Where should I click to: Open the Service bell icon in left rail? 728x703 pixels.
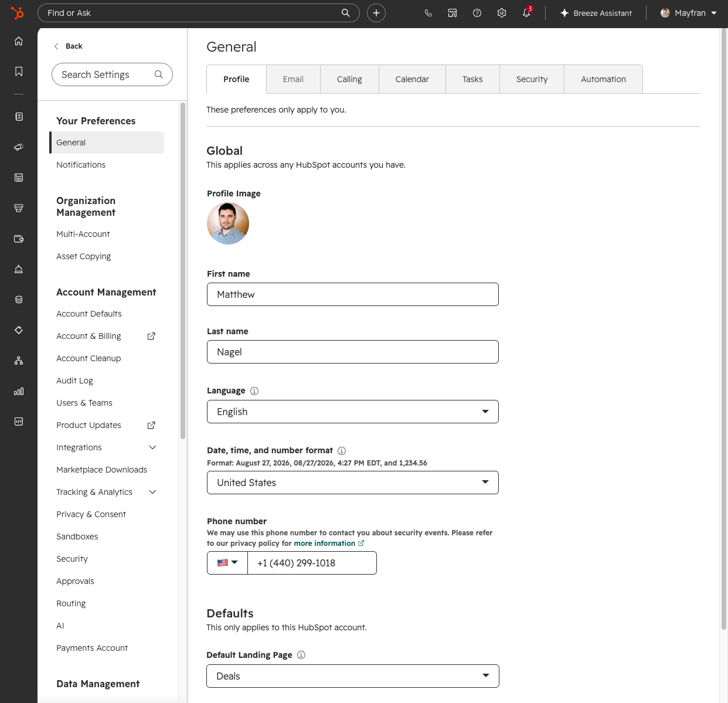[x=19, y=269]
